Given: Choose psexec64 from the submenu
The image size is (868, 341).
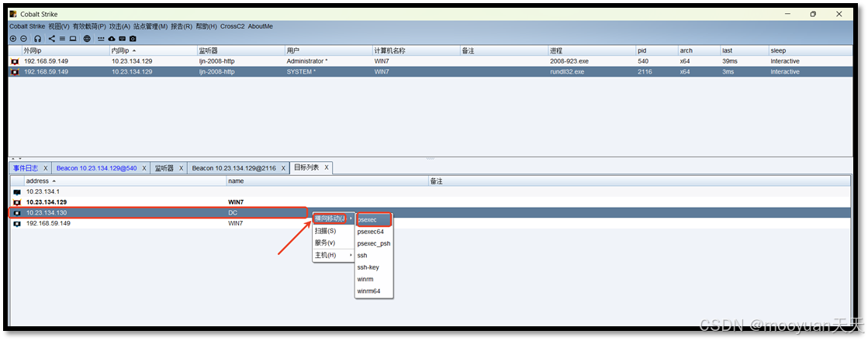Looking at the screenshot, I should [374, 232].
